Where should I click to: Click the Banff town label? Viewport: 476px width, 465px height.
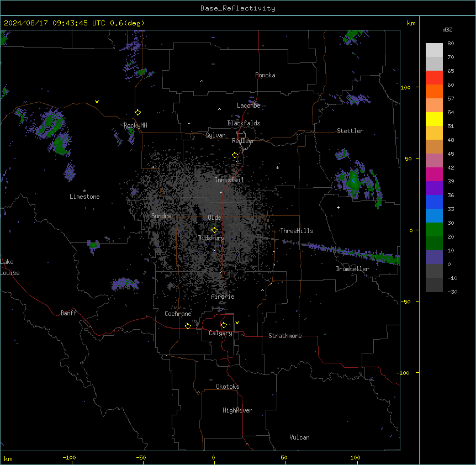coord(68,313)
